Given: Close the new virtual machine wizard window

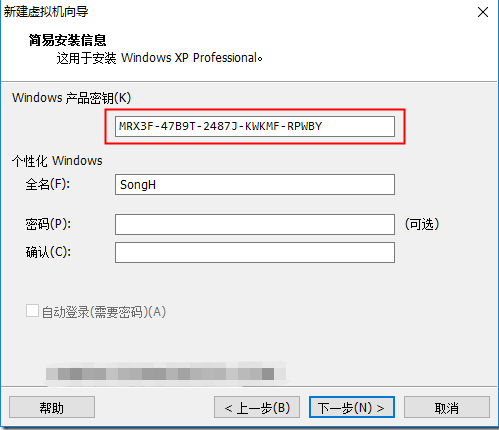Looking at the screenshot, I should click(483, 12).
